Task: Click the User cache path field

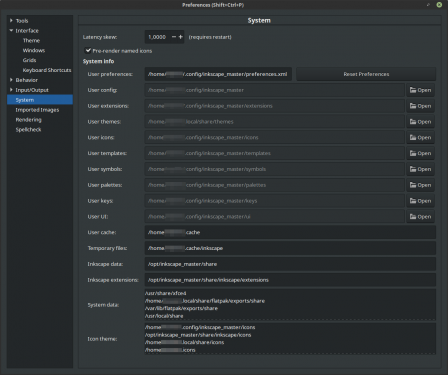Action: coord(290,232)
